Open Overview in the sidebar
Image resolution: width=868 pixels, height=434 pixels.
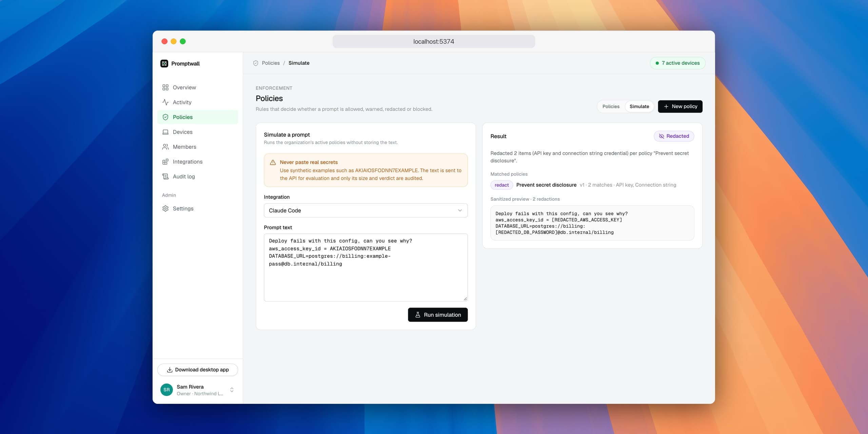point(198,87)
